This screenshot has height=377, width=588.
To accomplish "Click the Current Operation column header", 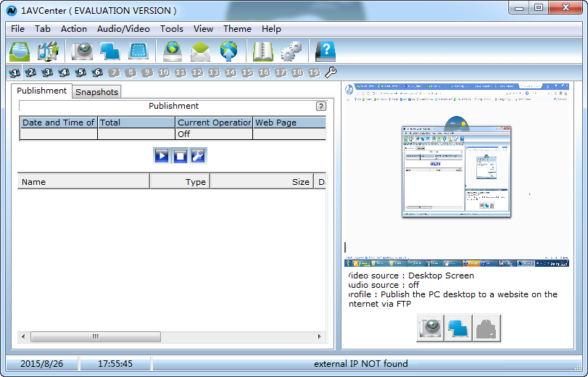I will (x=214, y=123).
